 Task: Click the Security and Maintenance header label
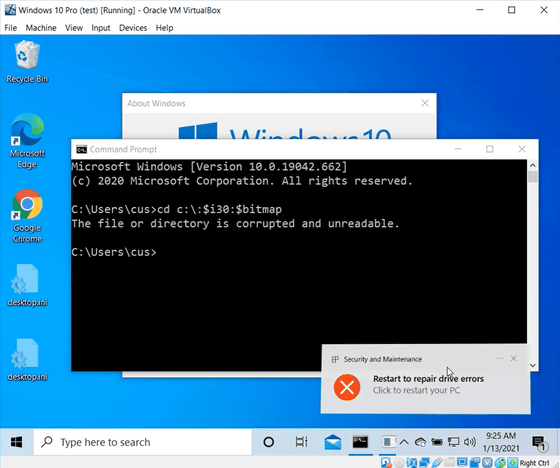382,359
